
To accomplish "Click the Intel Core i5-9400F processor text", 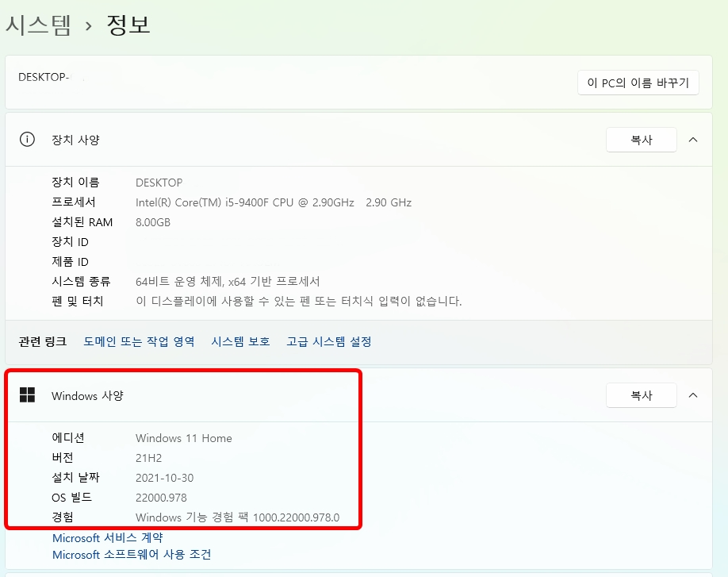I will coord(272,202).
